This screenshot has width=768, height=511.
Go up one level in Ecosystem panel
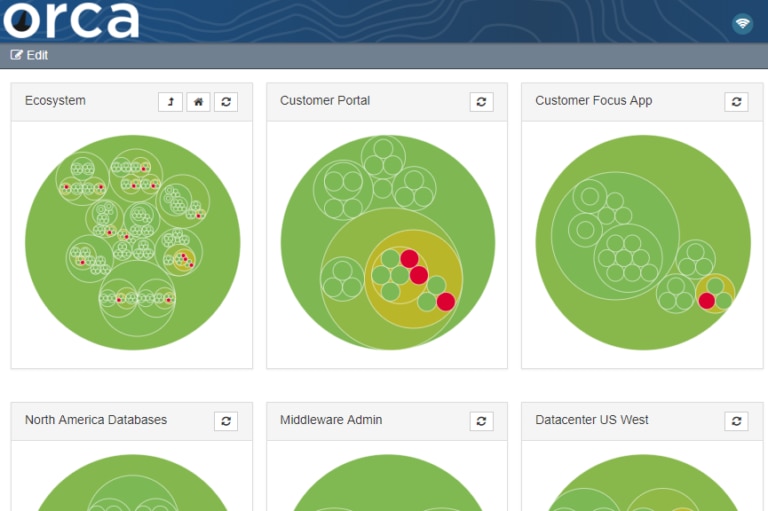(x=170, y=102)
